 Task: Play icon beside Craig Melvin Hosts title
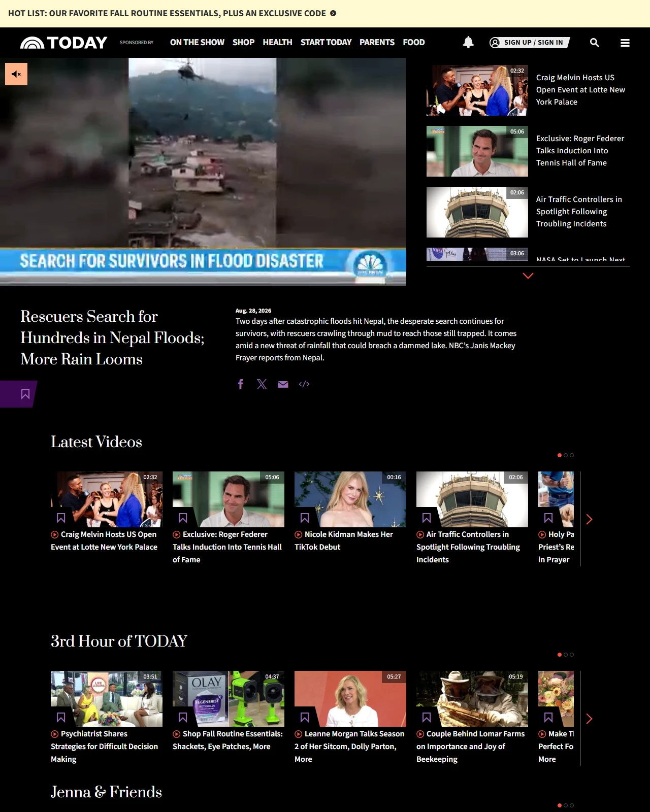54,534
